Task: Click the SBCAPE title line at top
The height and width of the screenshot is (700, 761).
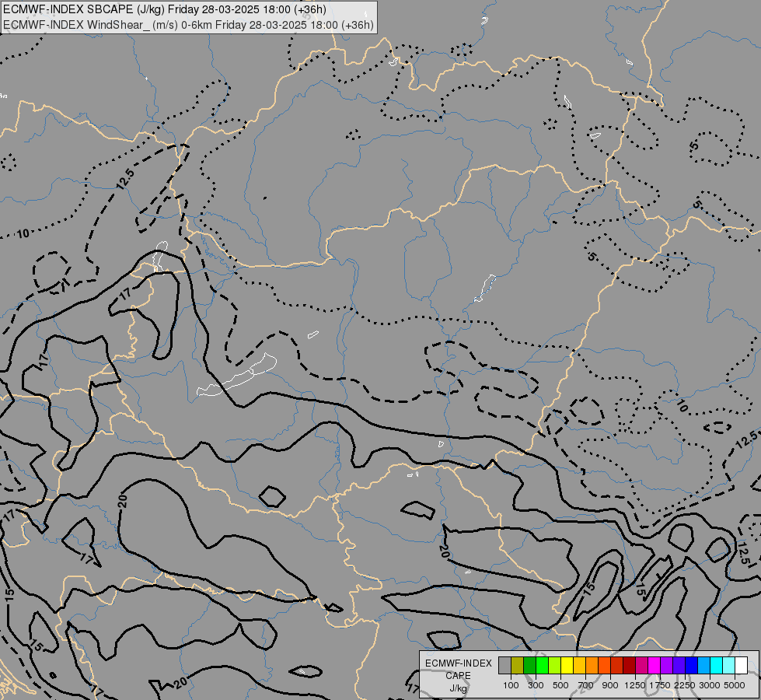Action: pyautogui.click(x=165, y=9)
